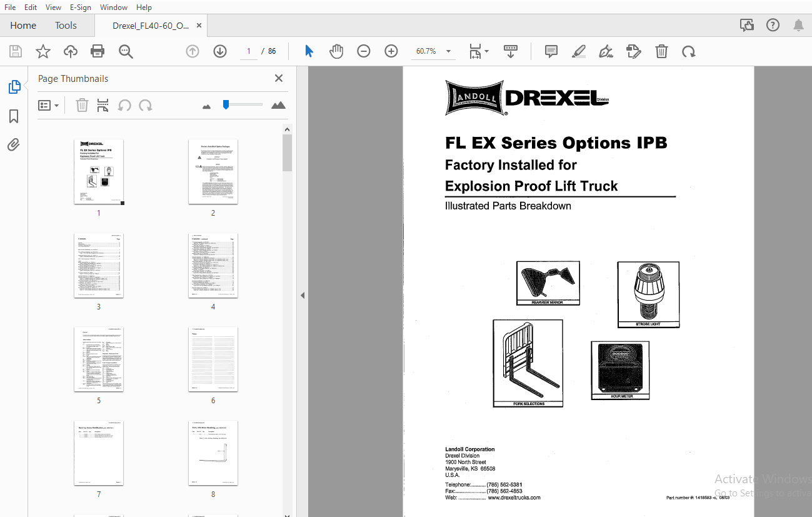Select page 8 thumbnail
The width and height of the screenshot is (812, 517).
click(213, 453)
